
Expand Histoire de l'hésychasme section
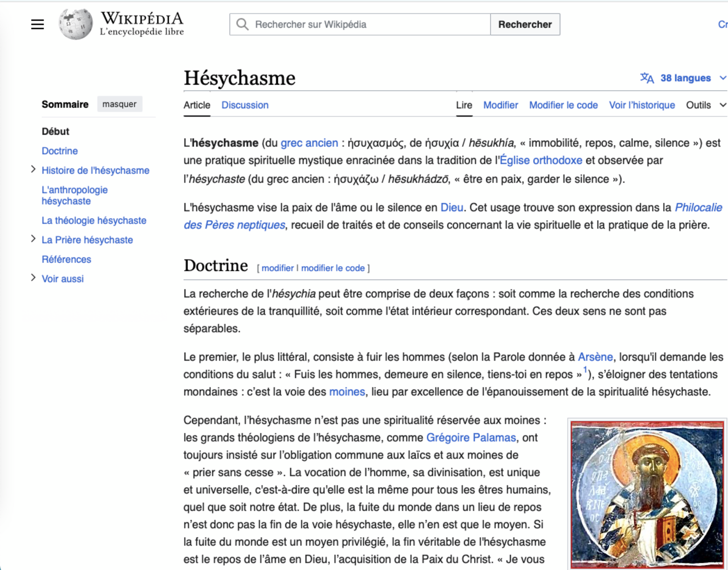click(33, 169)
